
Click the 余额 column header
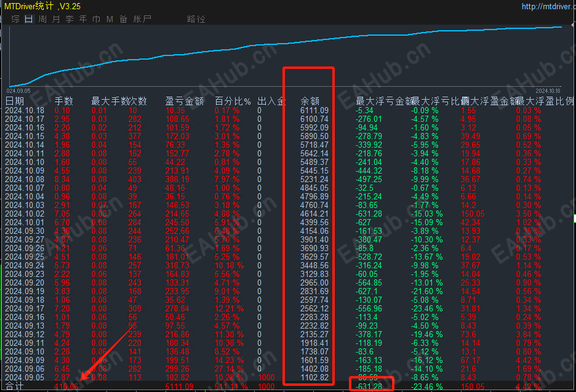(x=310, y=101)
